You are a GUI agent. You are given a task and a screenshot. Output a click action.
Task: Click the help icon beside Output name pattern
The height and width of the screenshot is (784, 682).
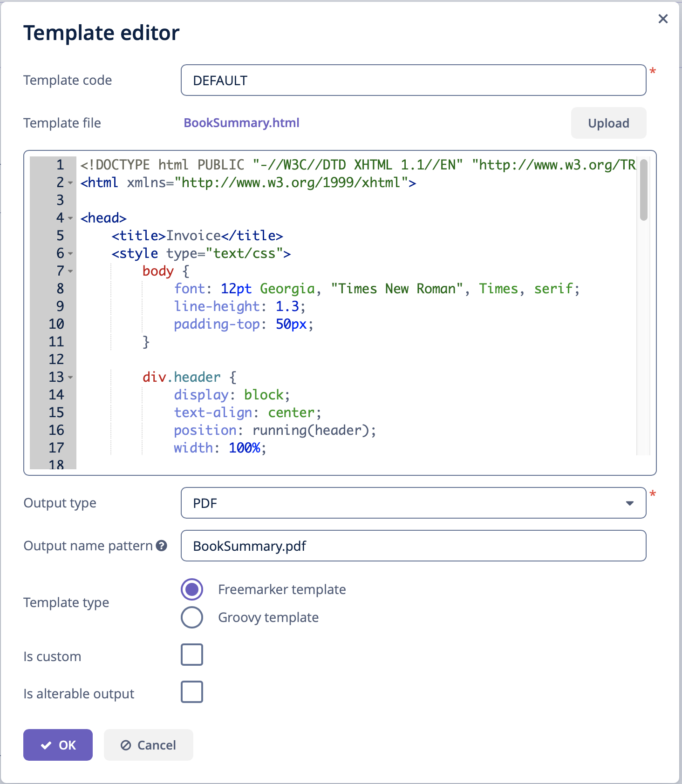(x=162, y=546)
